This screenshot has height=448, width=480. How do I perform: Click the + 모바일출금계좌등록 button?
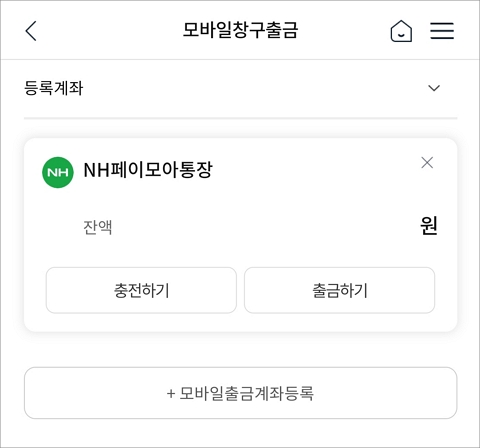coord(240,393)
